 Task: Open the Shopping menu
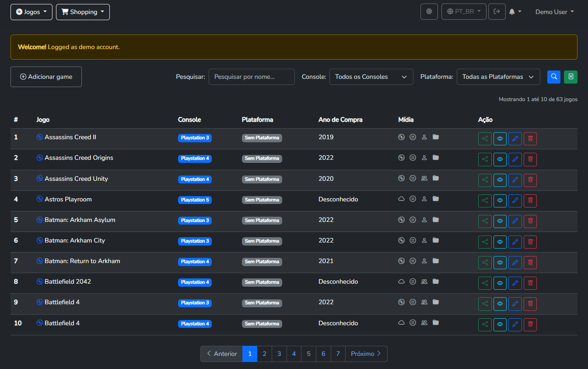click(83, 12)
